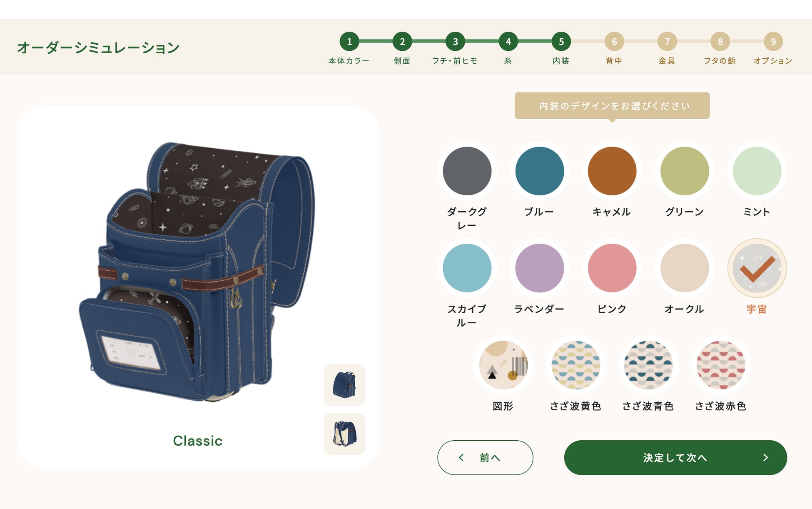Show the closed front view thumbnail
The width and height of the screenshot is (812, 509).
coord(344,385)
